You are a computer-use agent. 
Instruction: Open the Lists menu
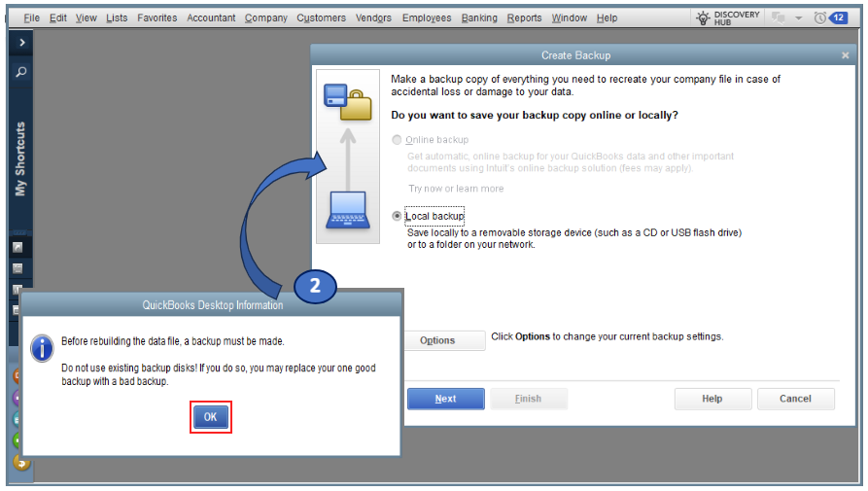click(x=117, y=18)
